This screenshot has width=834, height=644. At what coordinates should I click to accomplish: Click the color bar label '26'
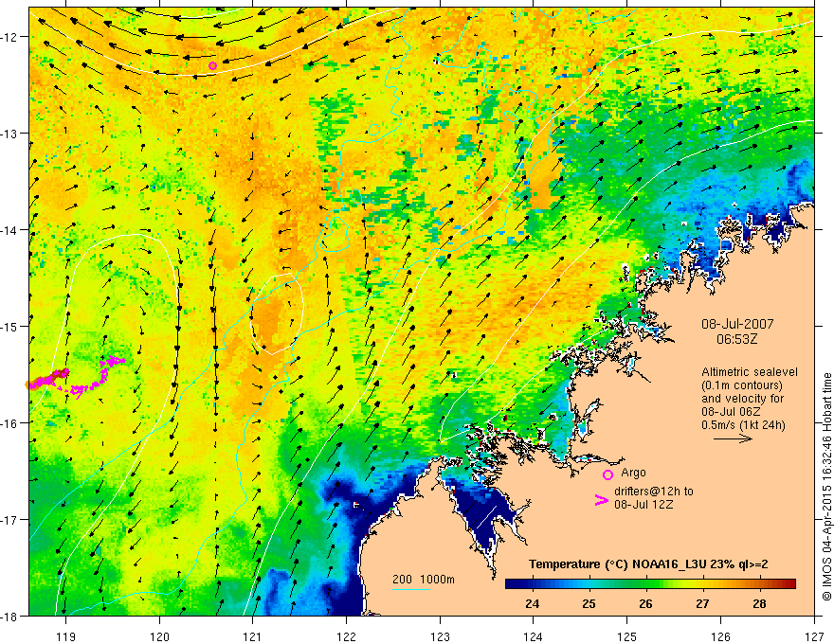645,603
